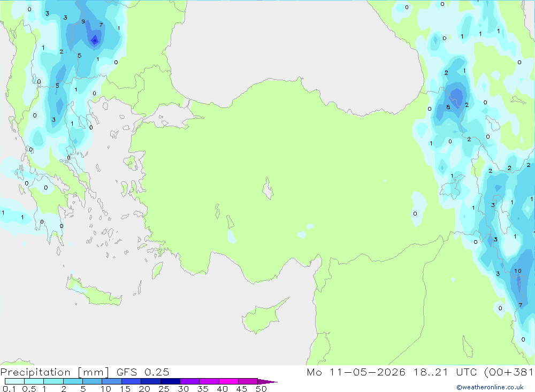Click the 'Precipitation [mm]' title text
This screenshot has width=535, height=392.
click(55, 372)
